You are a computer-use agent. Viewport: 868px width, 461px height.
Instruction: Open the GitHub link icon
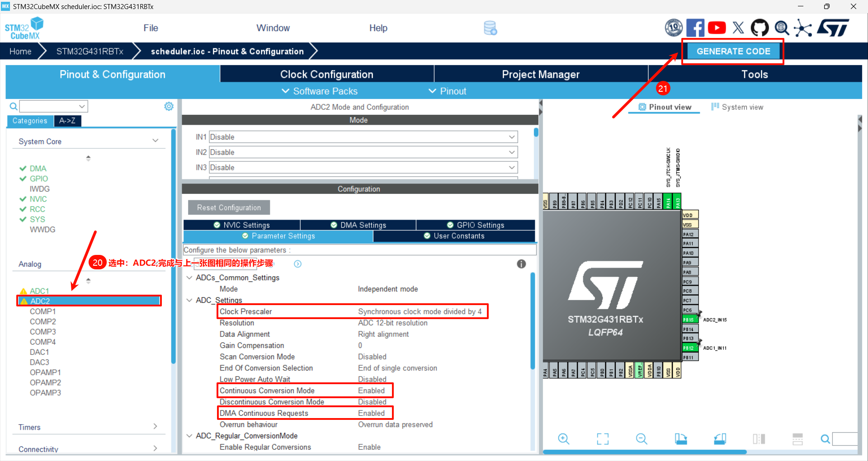pyautogui.click(x=759, y=28)
